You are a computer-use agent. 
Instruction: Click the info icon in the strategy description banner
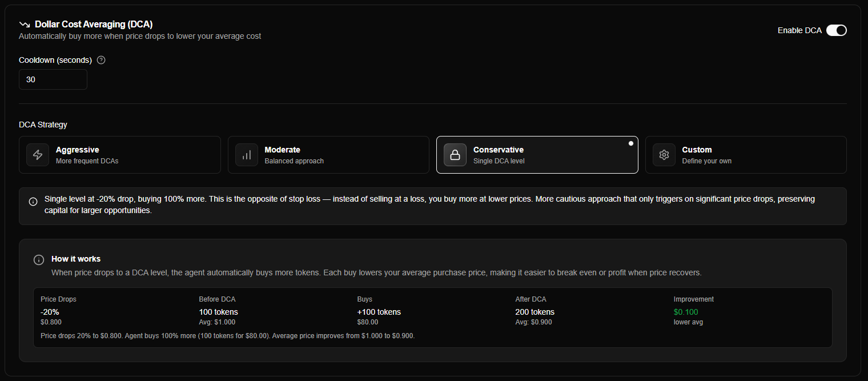[x=33, y=202]
